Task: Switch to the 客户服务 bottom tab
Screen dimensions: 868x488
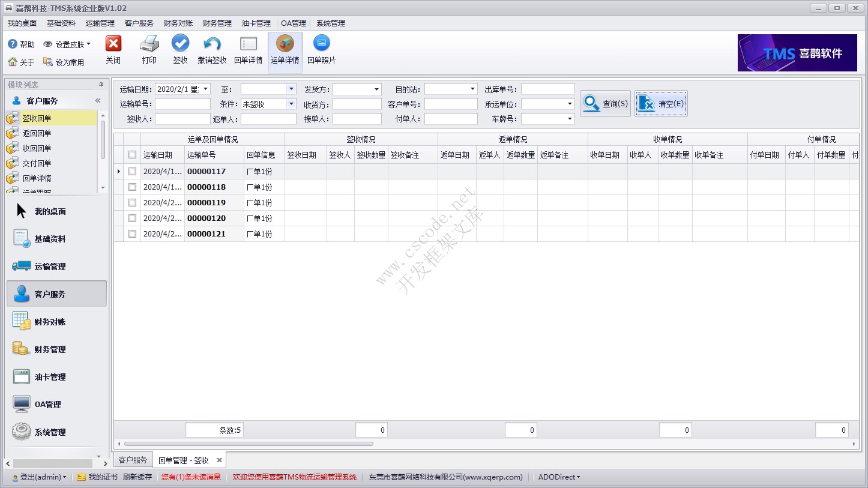Action: [133, 460]
